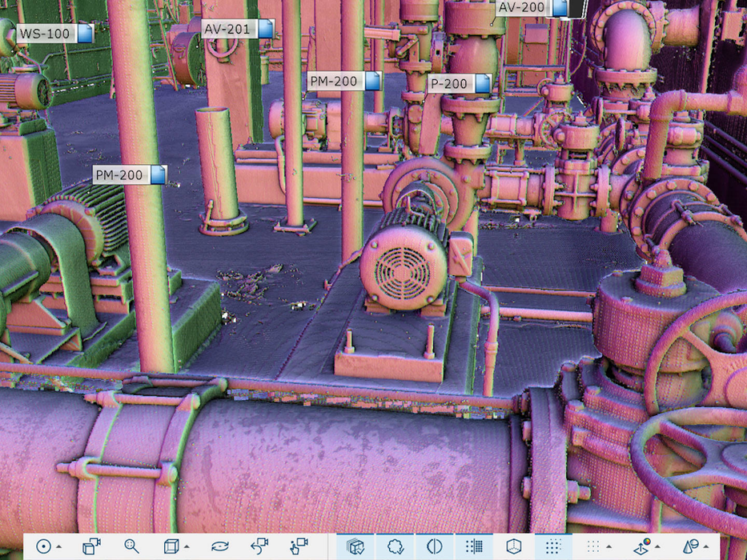Go back to previous camera view
747x560 pixels.
pos(259,546)
